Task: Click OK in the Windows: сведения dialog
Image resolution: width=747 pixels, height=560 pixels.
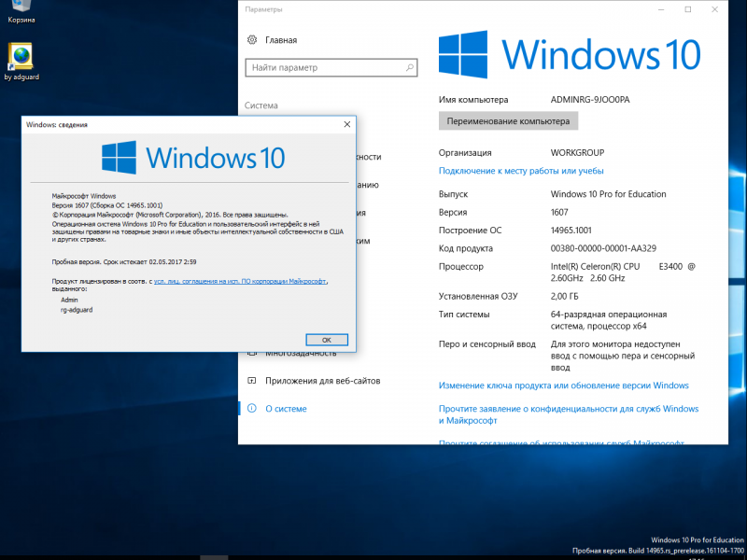Action: pyautogui.click(x=327, y=340)
